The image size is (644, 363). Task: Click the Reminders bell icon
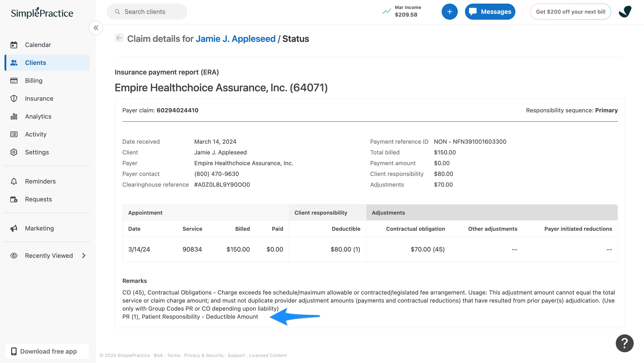[14, 181]
